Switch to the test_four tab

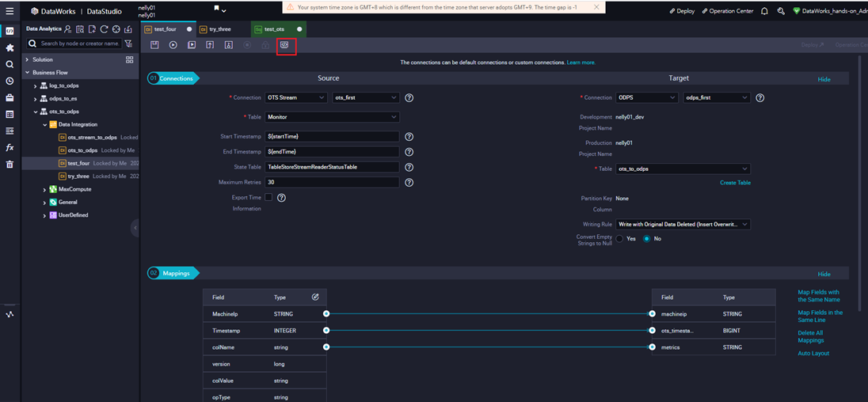click(167, 28)
